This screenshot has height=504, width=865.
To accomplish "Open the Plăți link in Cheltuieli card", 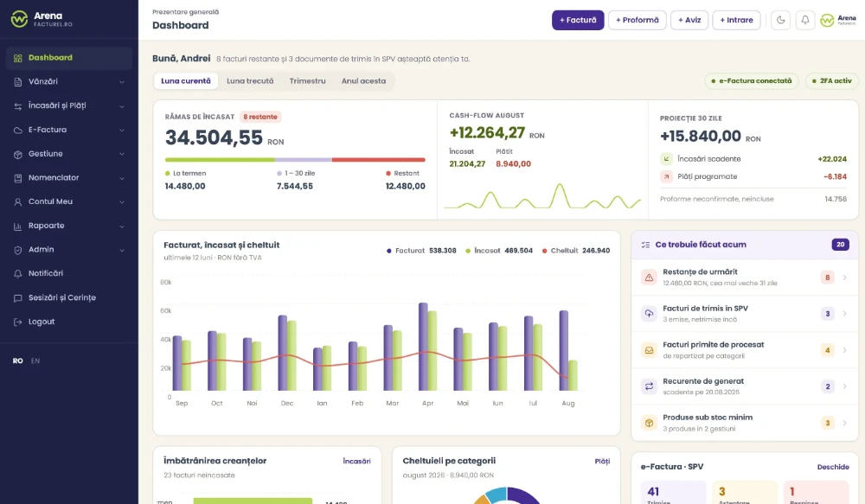I will 602,462.
